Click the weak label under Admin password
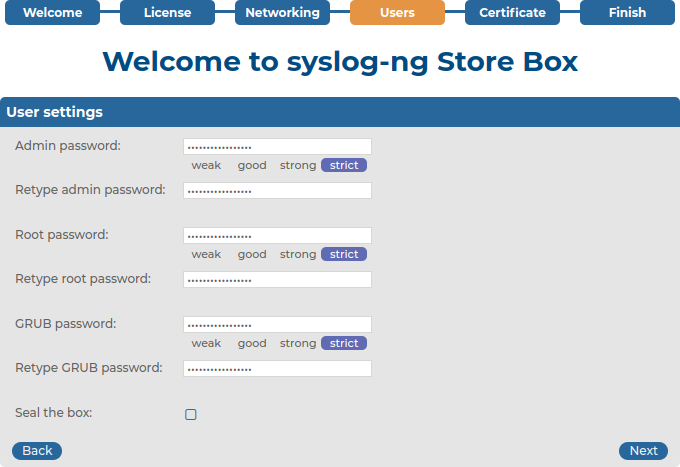 click(206, 165)
